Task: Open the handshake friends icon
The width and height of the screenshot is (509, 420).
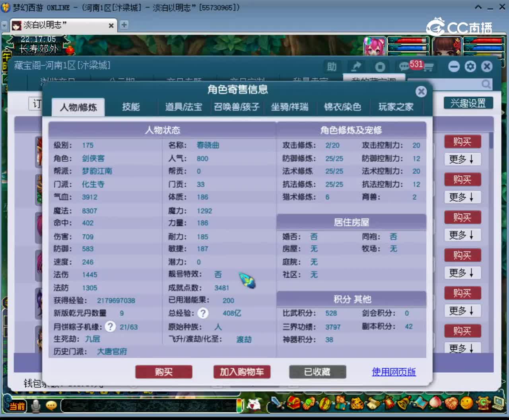Action: (451, 403)
